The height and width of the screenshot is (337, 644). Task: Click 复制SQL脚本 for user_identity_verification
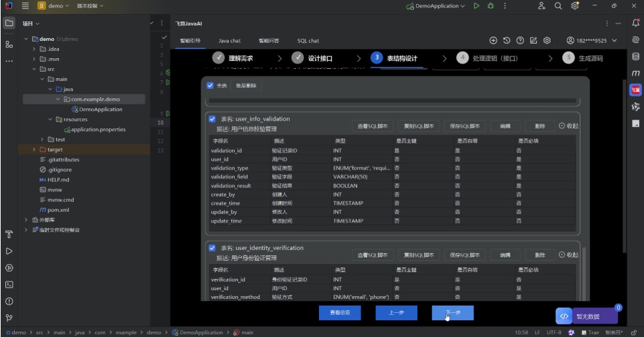tap(419, 255)
